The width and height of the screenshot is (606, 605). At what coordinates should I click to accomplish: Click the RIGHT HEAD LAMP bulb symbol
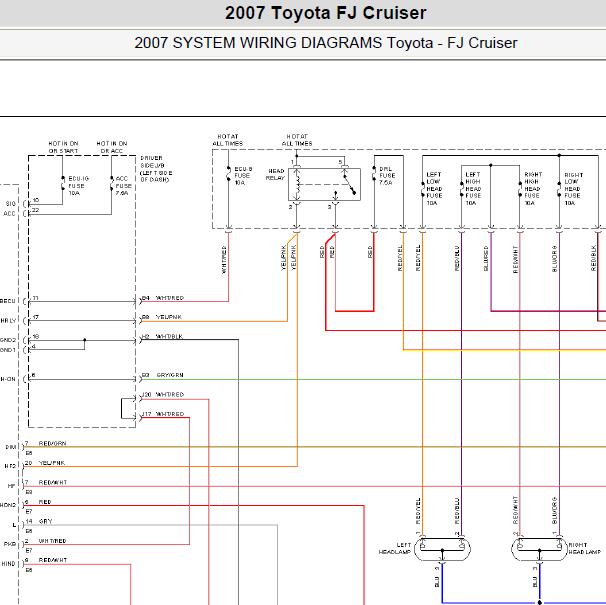[540, 548]
